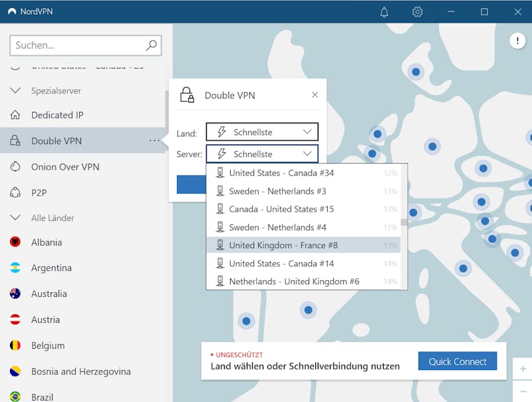
Task: Select P2P in the sidebar
Action: (x=82, y=192)
